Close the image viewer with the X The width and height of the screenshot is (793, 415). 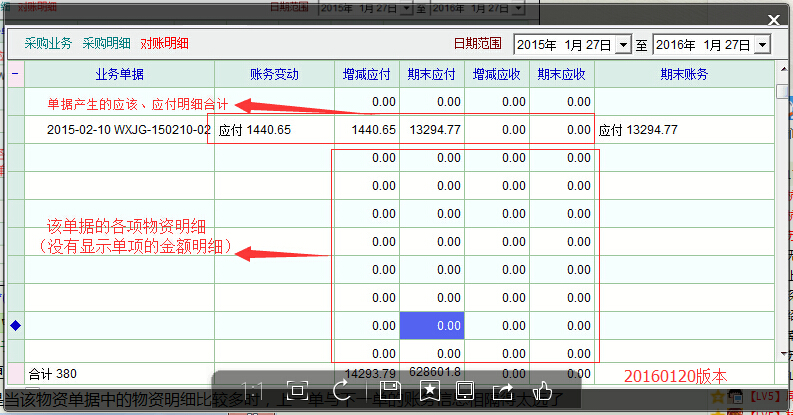click(x=772, y=19)
